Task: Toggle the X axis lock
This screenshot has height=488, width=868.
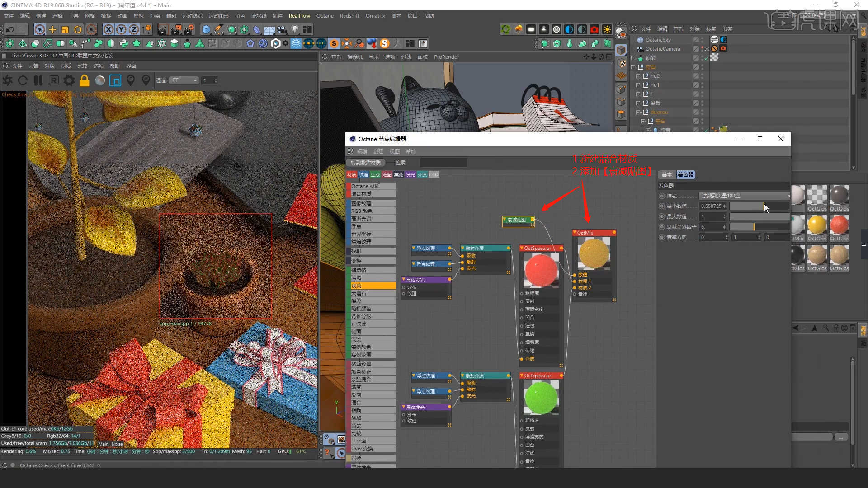Action: pyautogui.click(x=108, y=30)
